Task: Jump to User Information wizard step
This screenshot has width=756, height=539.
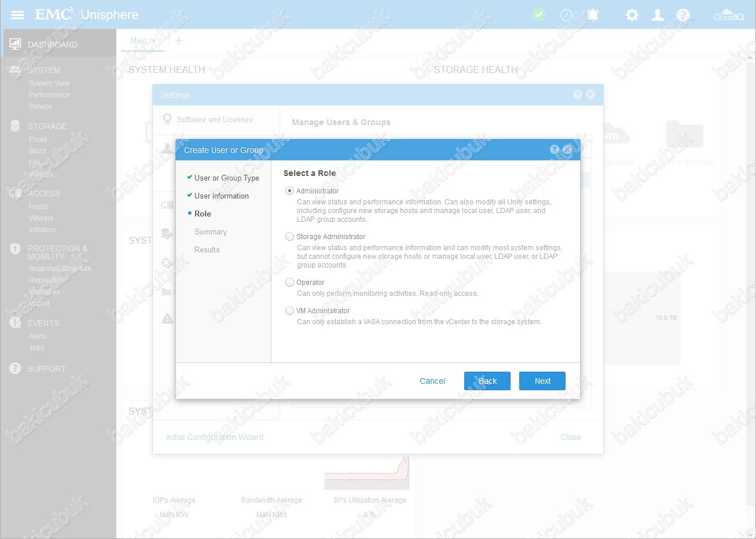Action: [222, 196]
